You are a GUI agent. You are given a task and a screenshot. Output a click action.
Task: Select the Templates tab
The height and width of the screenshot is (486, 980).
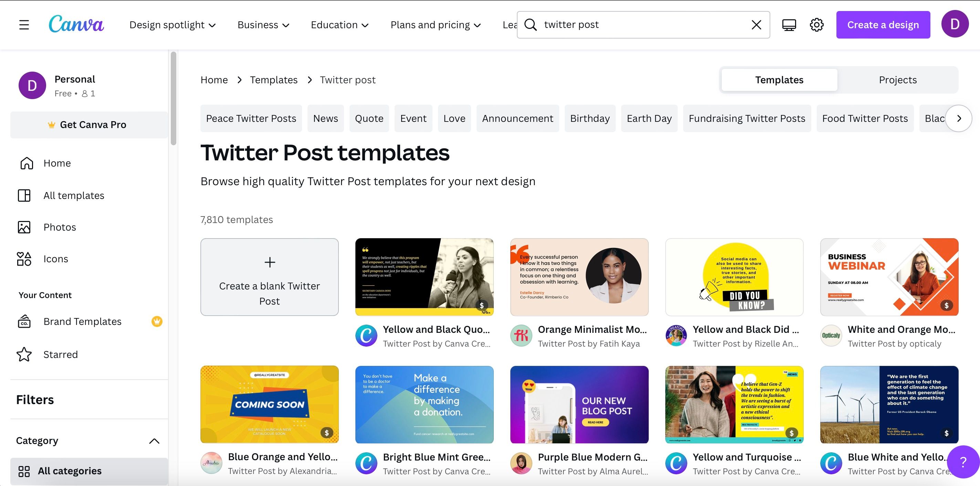coord(779,80)
